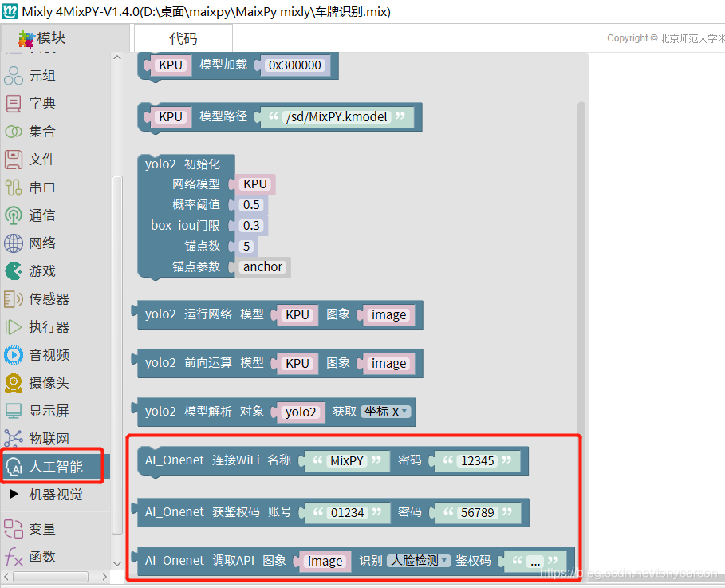Click the KPU variable in 网络模型 slot
This screenshot has width=725, height=588.
[x=255, y=184]
